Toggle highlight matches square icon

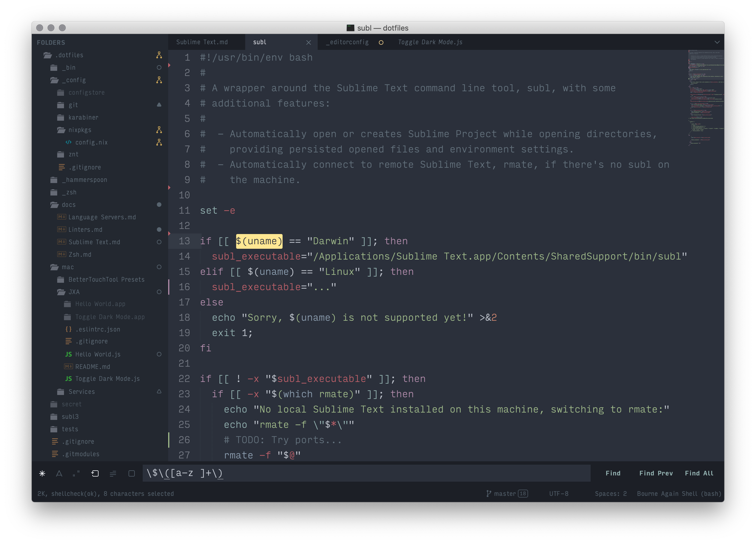pos(132,473)
